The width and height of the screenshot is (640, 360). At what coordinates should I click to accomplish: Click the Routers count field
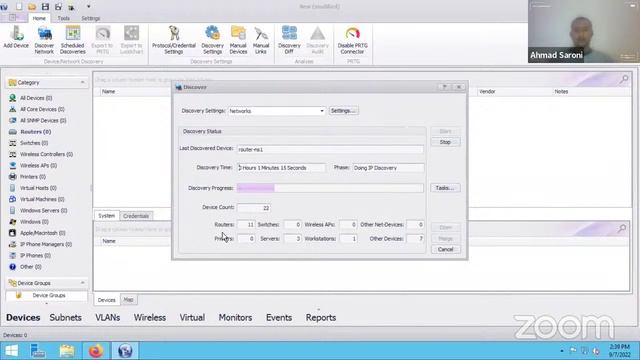246,224
